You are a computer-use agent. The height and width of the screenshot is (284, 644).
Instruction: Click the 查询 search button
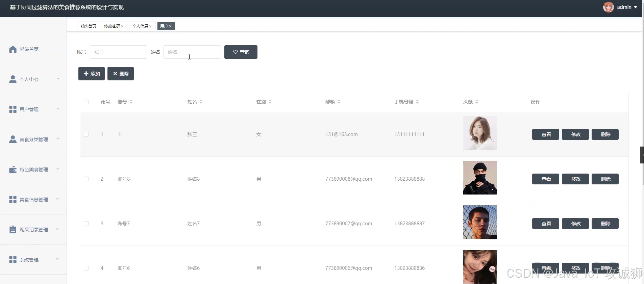point(241,52)
